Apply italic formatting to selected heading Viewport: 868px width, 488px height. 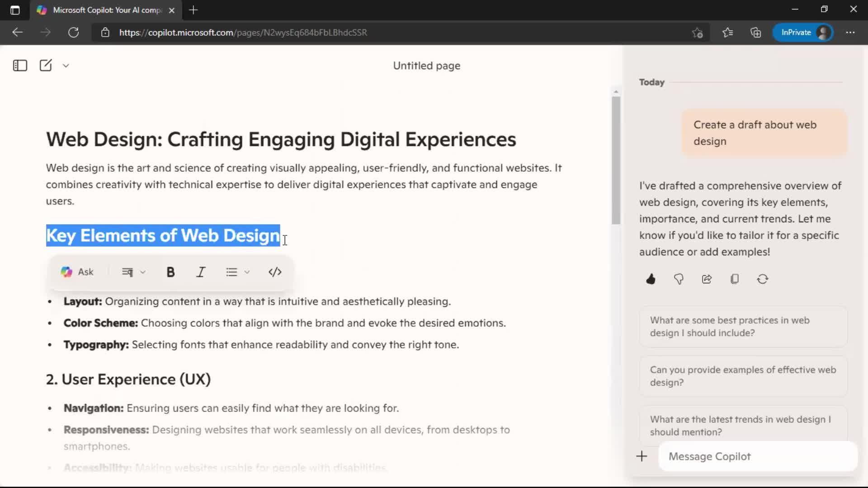click(201, 272)
